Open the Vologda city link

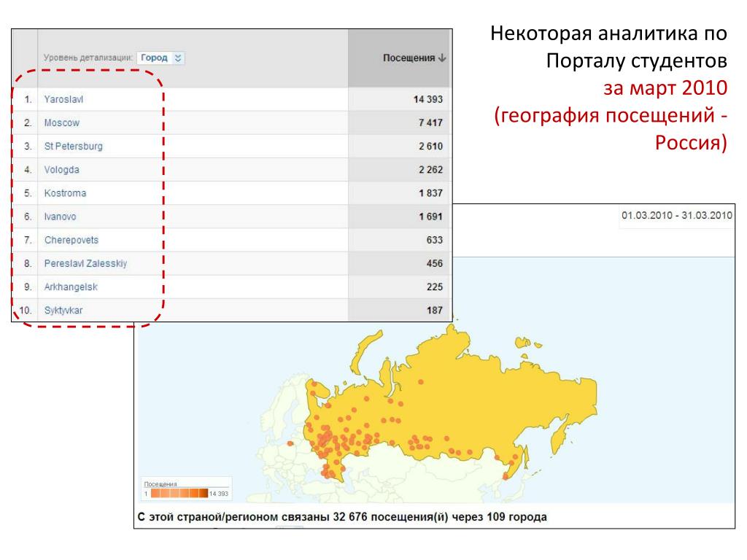[61, 169]
